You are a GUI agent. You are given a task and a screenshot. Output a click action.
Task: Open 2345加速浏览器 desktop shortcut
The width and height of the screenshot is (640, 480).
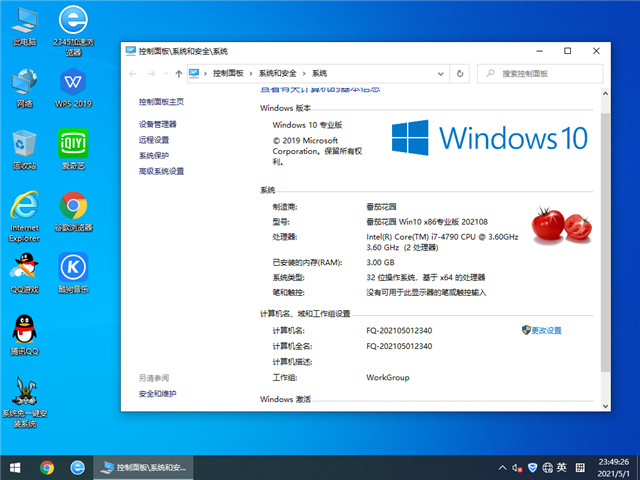[x=73, y=30]
